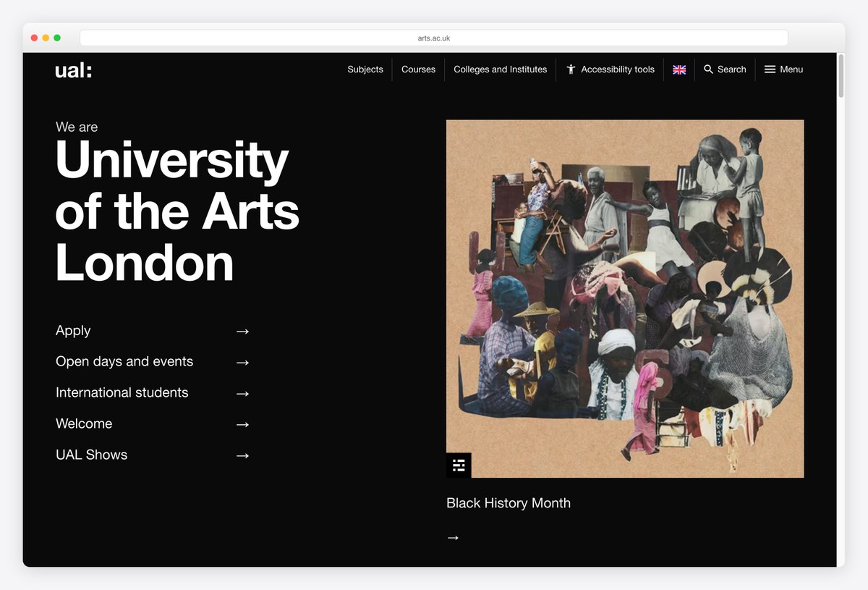The height and width of the screenshot is (590, 868).
Task: Click the arrow below Black History Month
Action: coord(453,538)
